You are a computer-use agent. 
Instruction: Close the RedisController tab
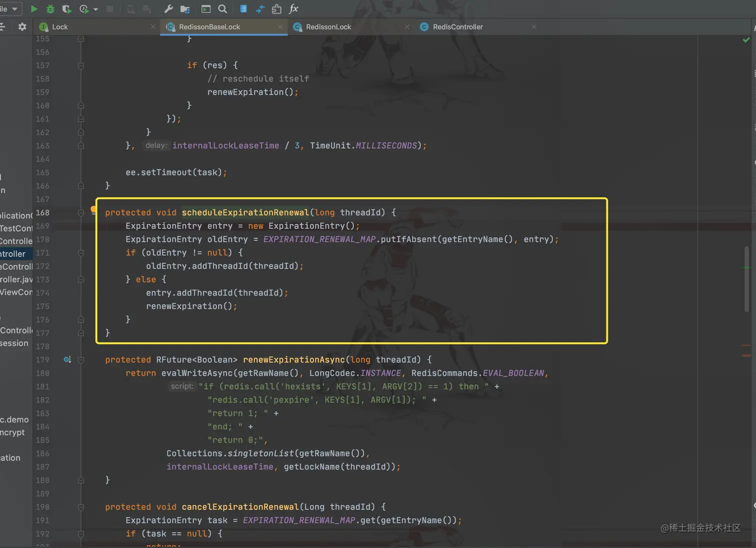534,27
